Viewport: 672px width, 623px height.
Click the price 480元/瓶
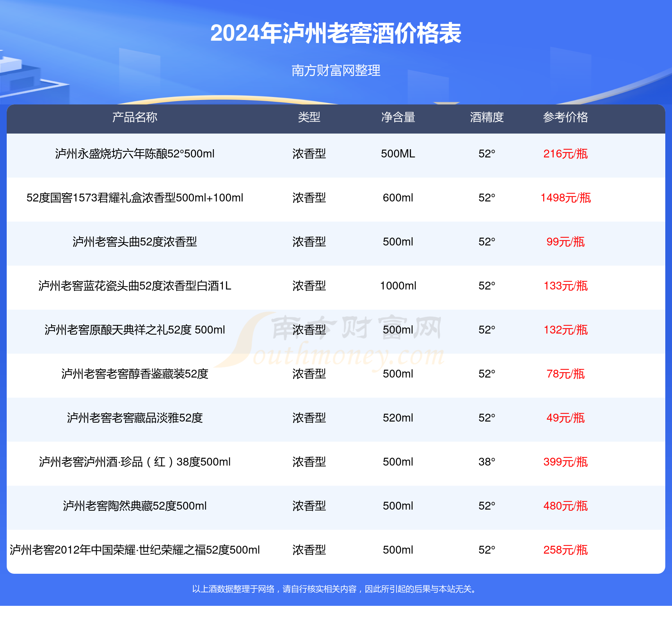[x=566, y=506]
